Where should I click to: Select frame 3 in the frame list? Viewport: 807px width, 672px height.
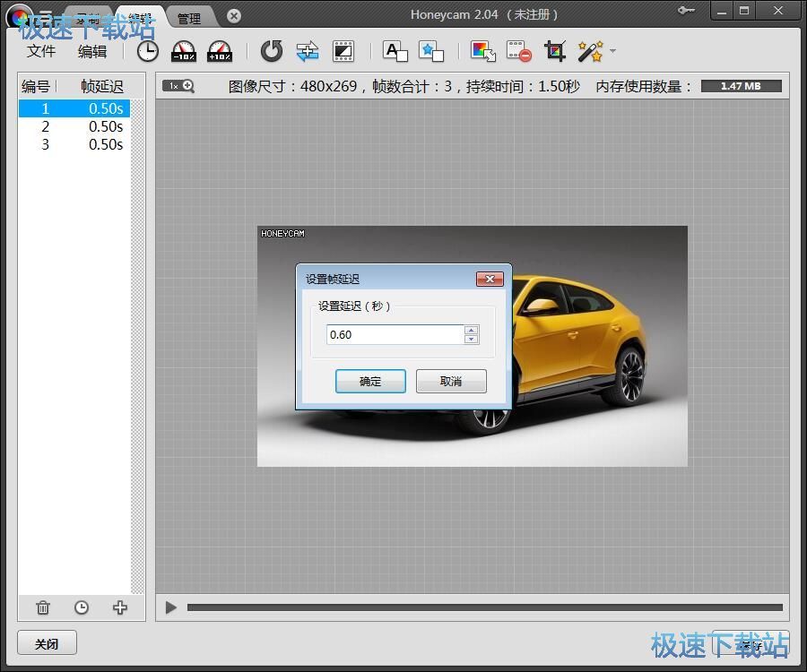coord(74,144)
